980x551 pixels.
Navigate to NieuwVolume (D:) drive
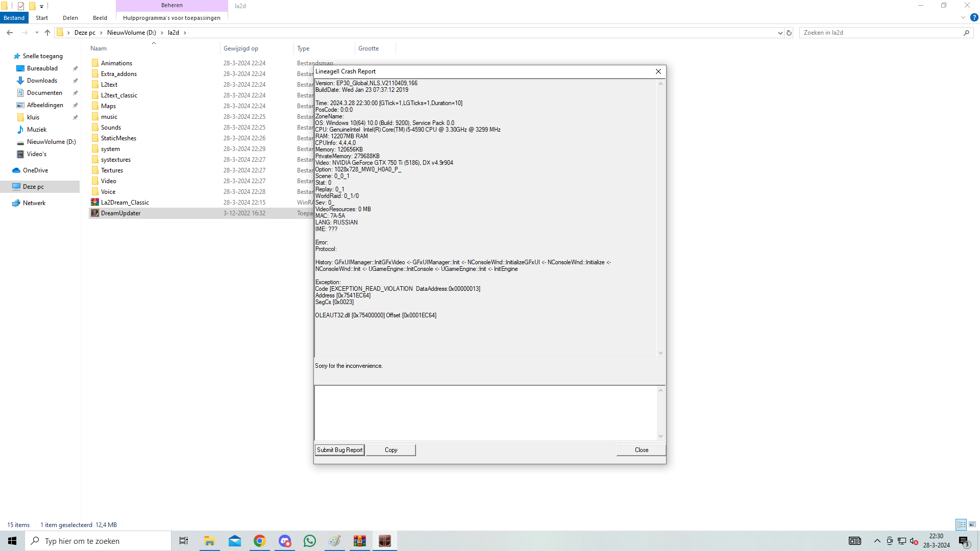click(51, 141)
